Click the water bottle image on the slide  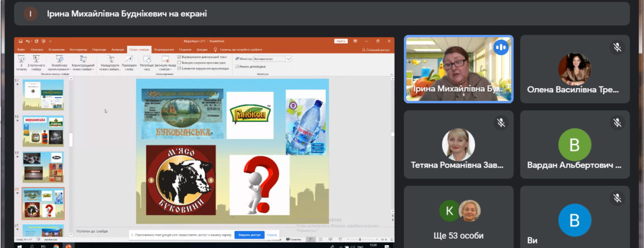[305, 122]
